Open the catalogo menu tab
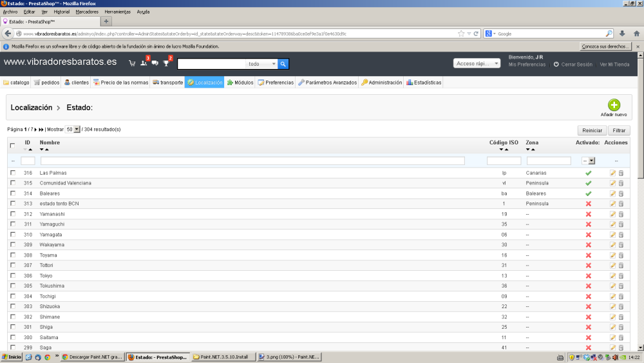Viewport: 644px width, 363px height. click(x=17, y=83)
